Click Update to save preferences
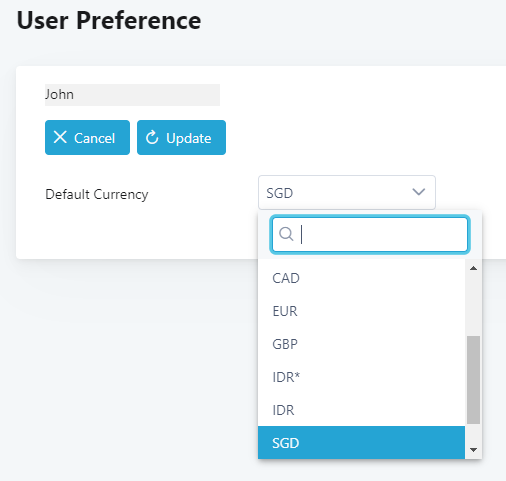The width and height of the screenshot is (506, 481). point(181,137)
